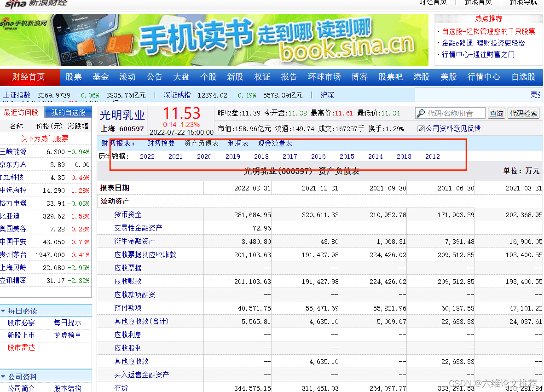Open 新股 in the navigation bar
This screenshot has width=544, height=392.
pos(235,77)
